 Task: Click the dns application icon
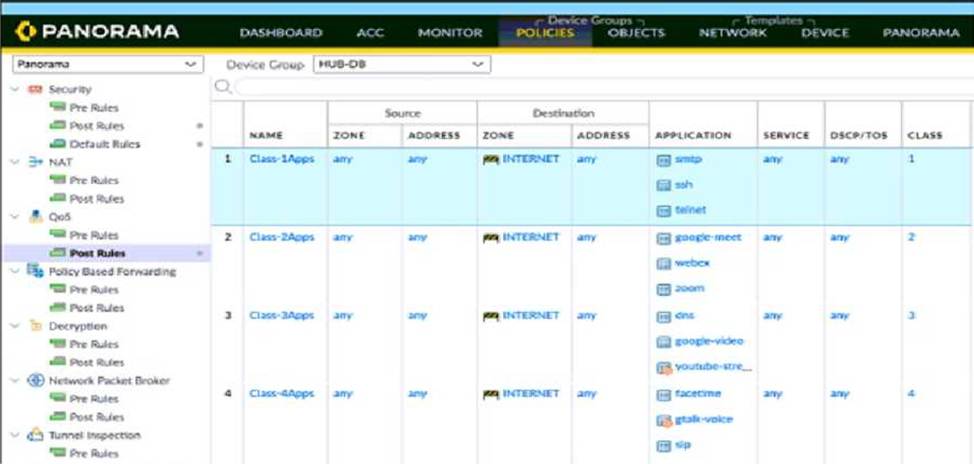tap(663, 317)
